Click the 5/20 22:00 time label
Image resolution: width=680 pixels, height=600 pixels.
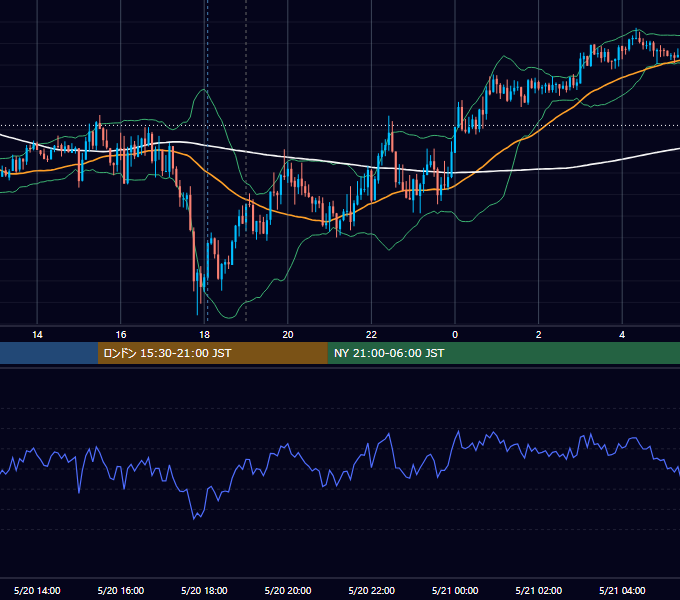point(372,590)
